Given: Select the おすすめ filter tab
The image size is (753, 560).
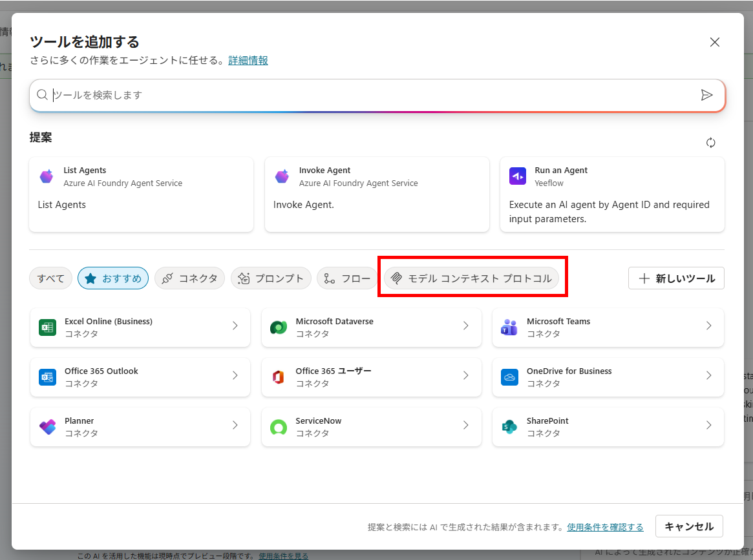Looking at the screenshot, I should coord(113,278).
